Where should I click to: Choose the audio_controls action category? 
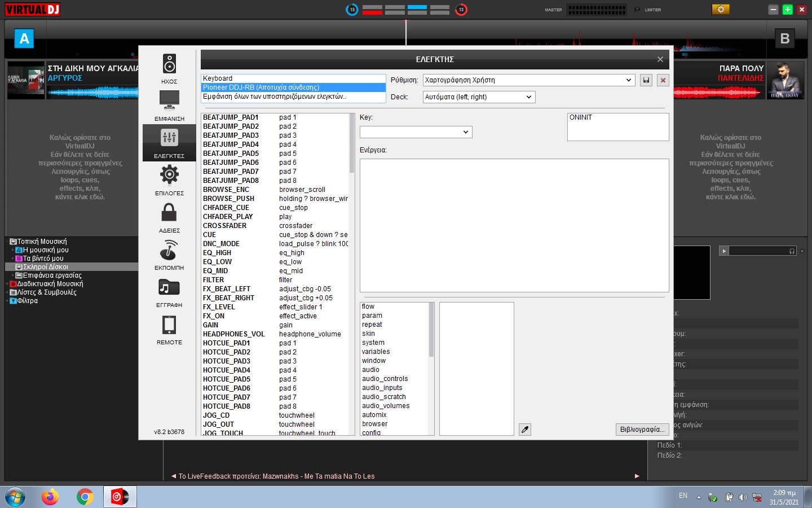coord(395,379)
